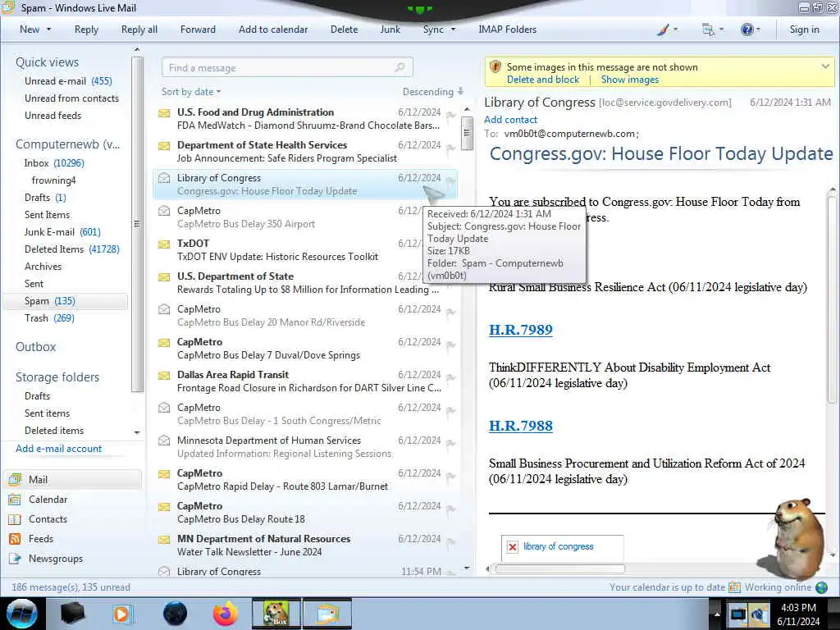The height and width of the screenshot is (630, 840).
Task: Open the New dropdown arrow
Action: (x=48, y=30)
